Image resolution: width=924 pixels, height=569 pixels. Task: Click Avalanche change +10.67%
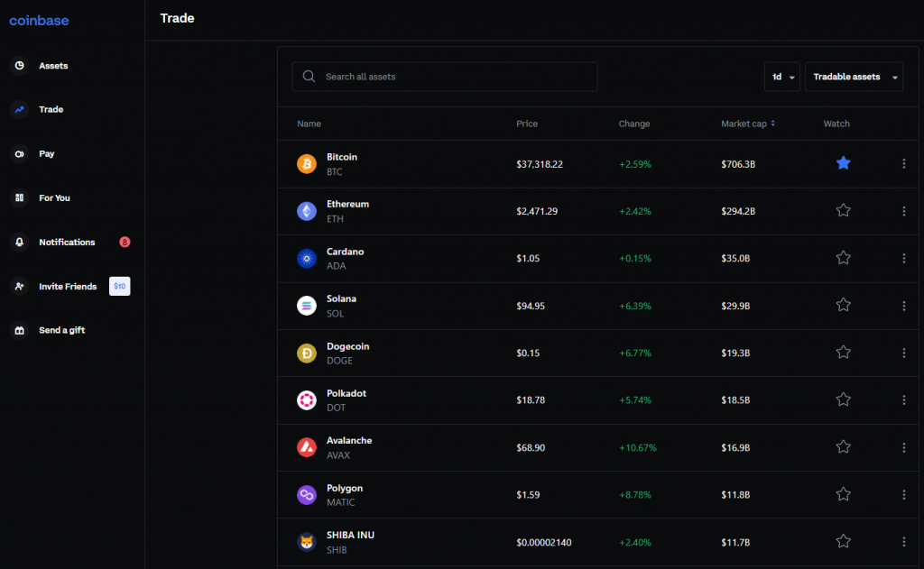637,447
